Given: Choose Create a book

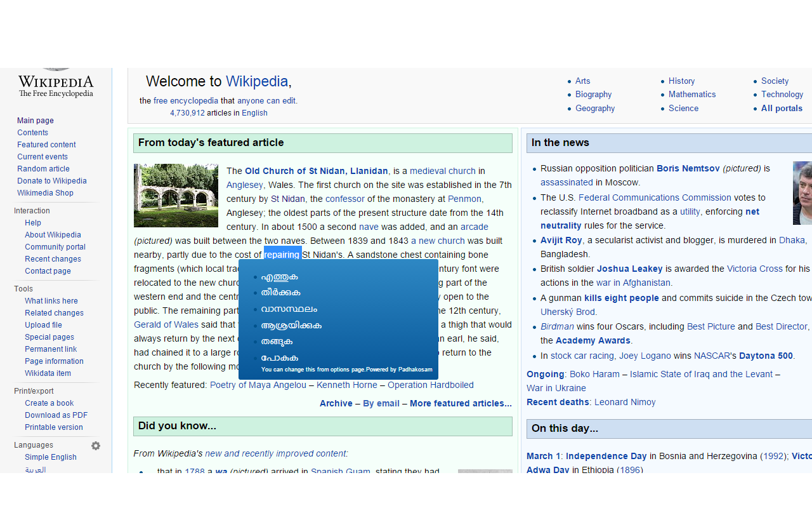Looking at the screenshot, I should coord(49,403).
